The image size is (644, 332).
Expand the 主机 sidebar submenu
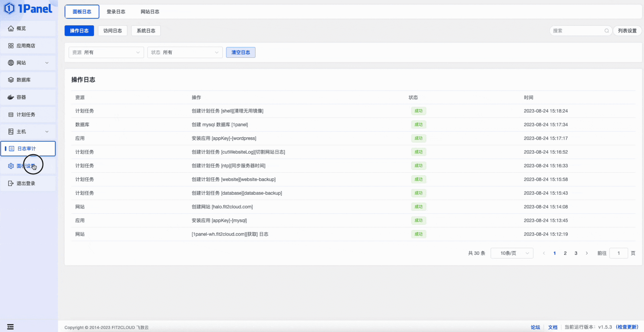coord(47,132)
